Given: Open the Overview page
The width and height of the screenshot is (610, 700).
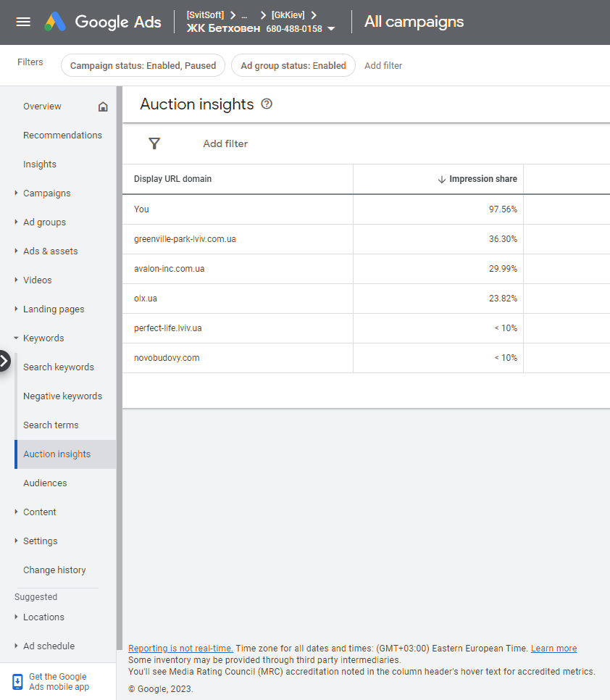Looking at the screenshot, I should click(x=42, y=107).
